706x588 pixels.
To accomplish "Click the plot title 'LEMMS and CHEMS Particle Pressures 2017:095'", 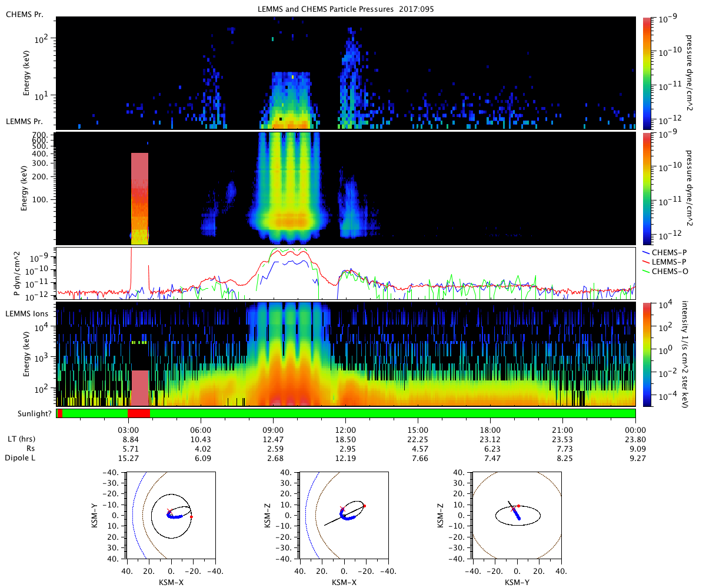I will 347,9.
